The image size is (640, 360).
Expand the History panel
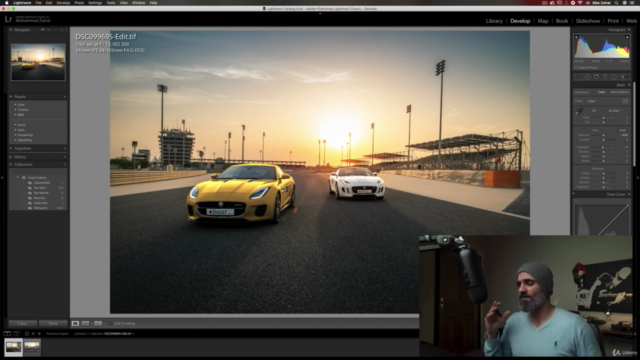[x=11, y=157]
